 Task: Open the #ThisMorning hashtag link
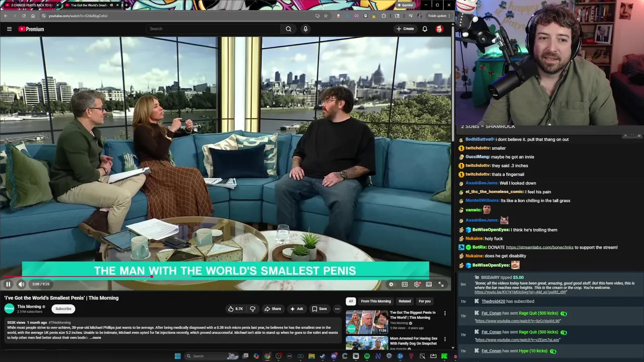tap(60, 322)
